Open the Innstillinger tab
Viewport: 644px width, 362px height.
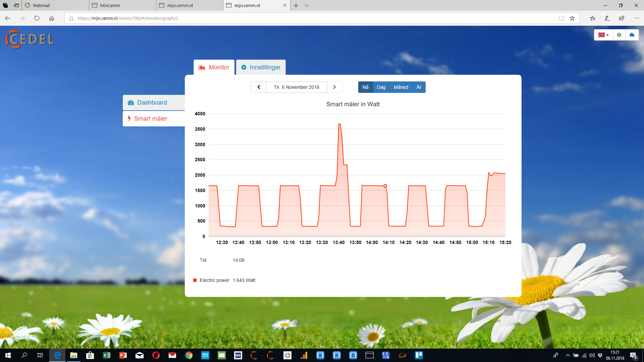pos(261,67)
